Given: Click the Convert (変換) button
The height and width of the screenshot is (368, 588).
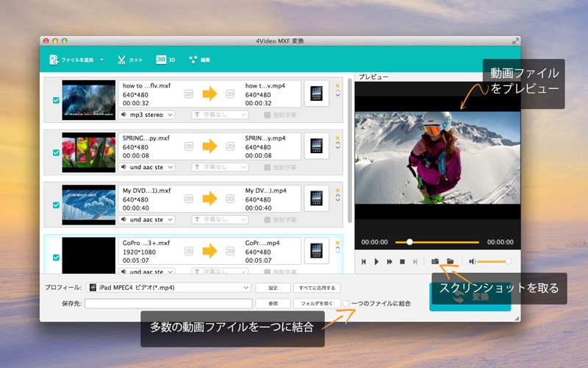Looking at the screenshot, I should (470, 297).
